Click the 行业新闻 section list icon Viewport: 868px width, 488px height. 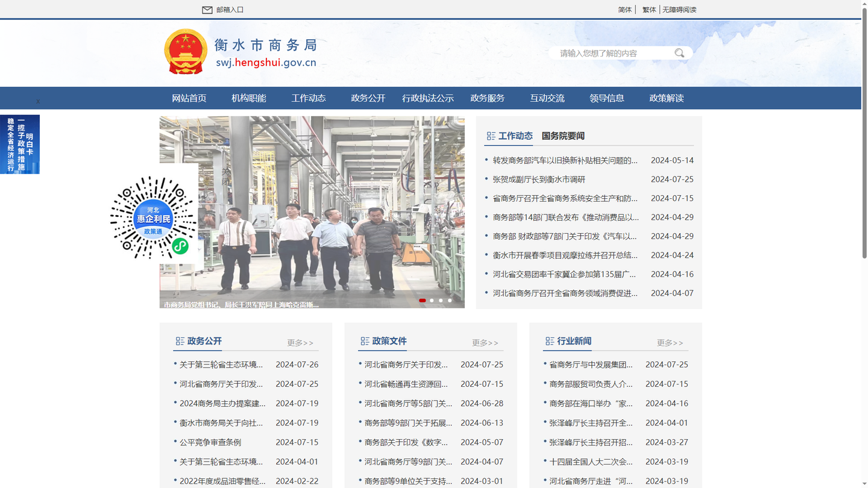[x=550, y=341]
